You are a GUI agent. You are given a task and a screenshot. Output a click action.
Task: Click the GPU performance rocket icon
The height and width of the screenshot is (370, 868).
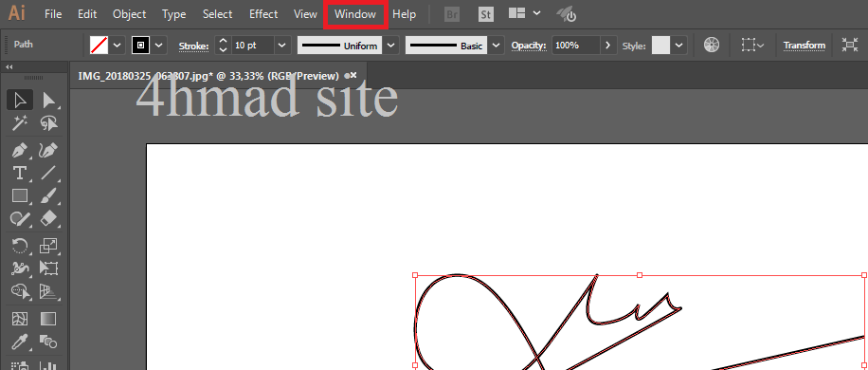(567, 14)
